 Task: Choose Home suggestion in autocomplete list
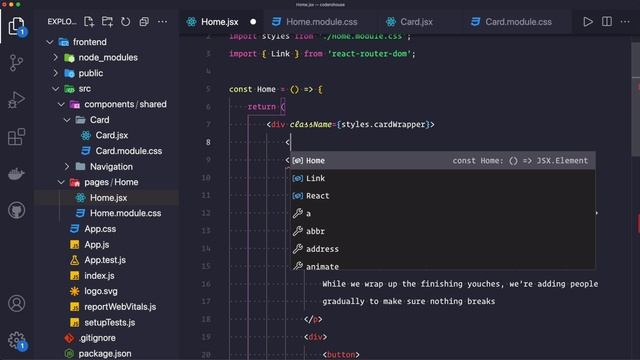(442, 161)
